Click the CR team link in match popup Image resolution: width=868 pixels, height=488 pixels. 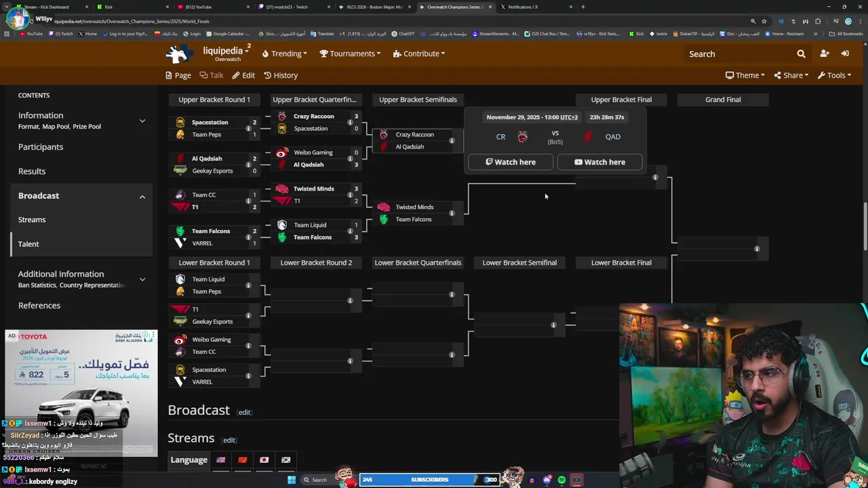pyautogui.click(x=500, y=137)
